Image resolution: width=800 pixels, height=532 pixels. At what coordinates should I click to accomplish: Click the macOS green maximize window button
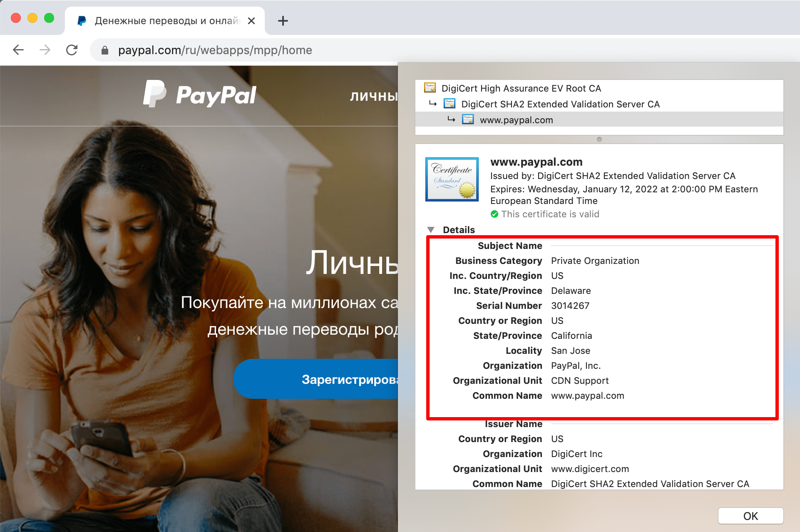pos(49,18)
